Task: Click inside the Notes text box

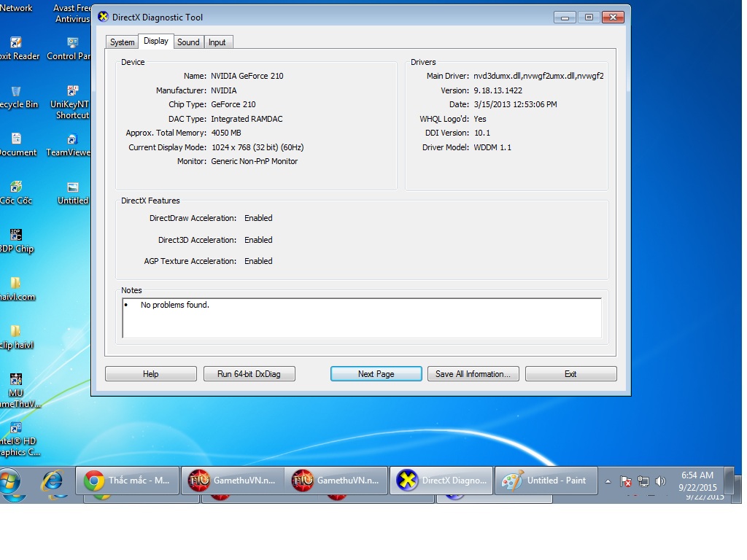Action: 362,318
